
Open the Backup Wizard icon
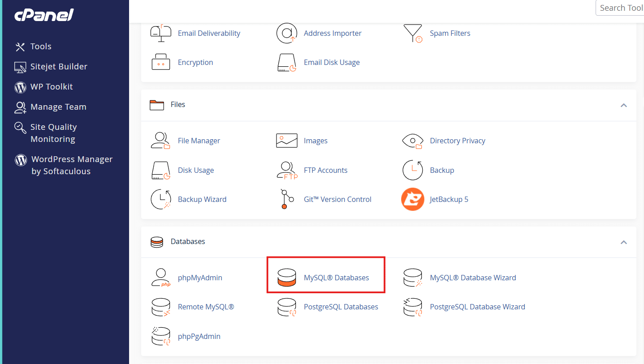(161, 199)
